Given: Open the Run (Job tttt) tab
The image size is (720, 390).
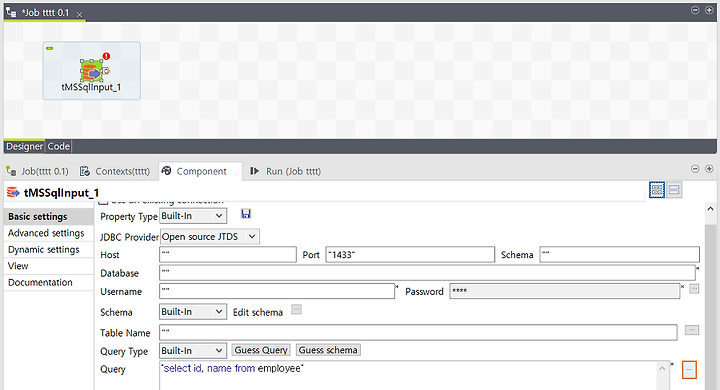Looking at the screenshot, I should tap(286, 171).
